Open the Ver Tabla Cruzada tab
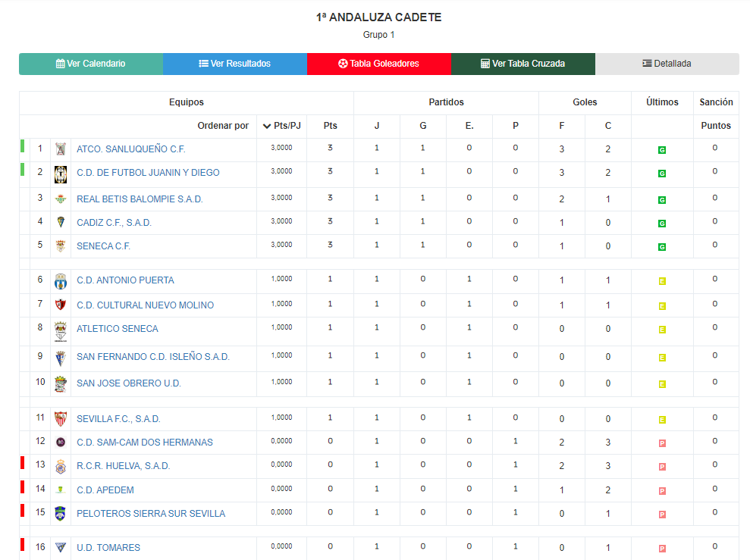 pos(522,64)
